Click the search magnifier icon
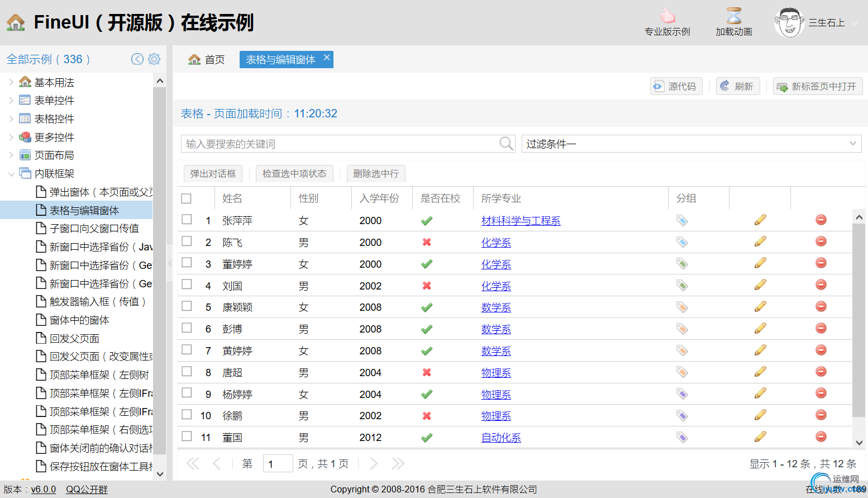Viewport: 868px width, 498px height. [x=506, y=144]
